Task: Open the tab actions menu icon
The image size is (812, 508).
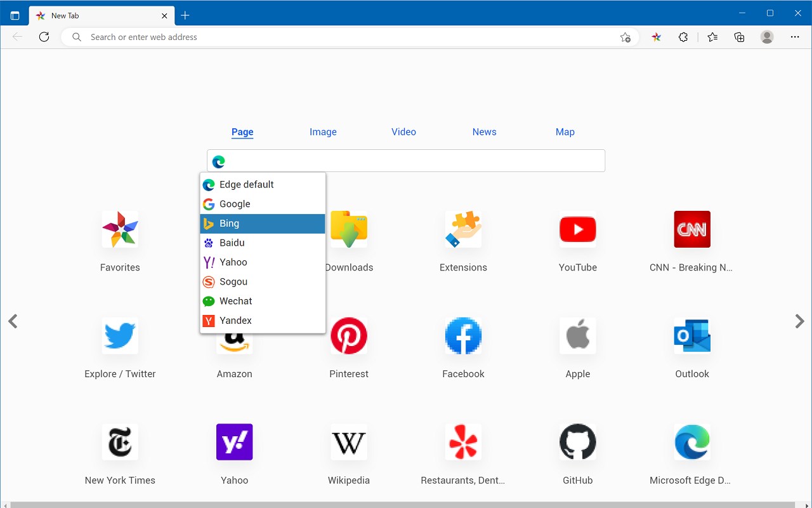Action: pyautogui.click(x=15, y=15)
